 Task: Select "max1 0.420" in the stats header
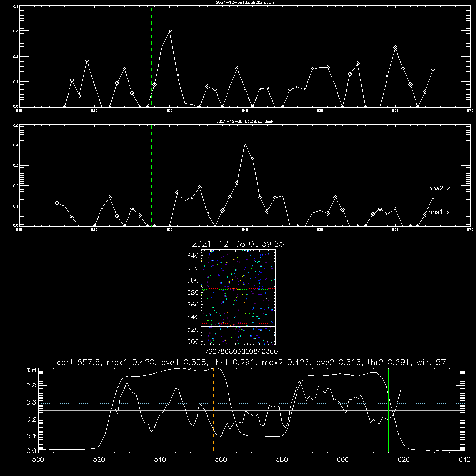(131, 362)
